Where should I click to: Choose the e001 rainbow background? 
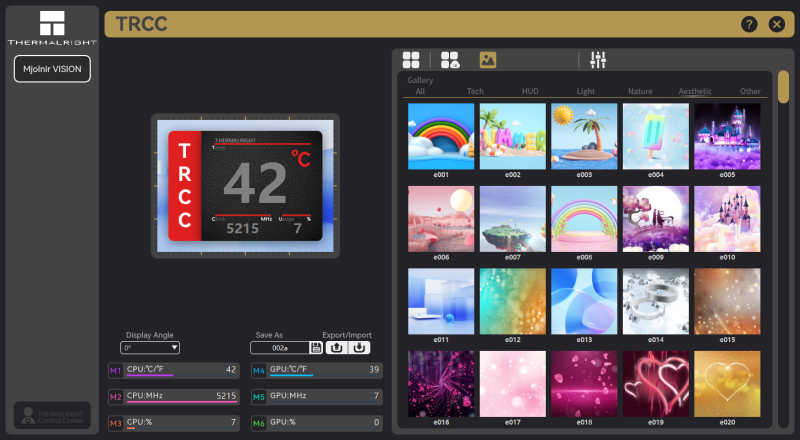coord(441,136)
